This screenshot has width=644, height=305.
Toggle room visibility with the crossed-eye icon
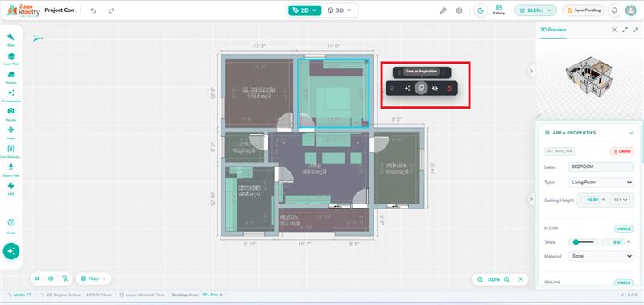coord(435,89)
